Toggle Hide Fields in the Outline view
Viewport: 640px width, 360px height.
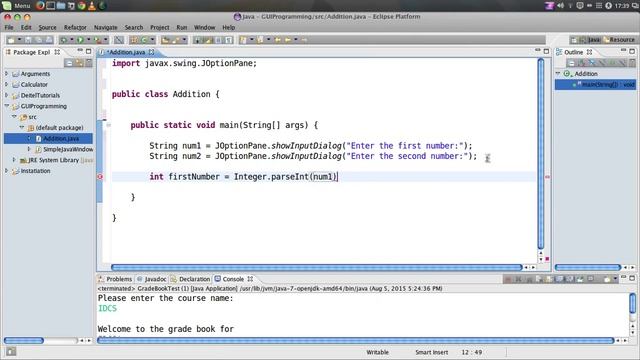592,63
